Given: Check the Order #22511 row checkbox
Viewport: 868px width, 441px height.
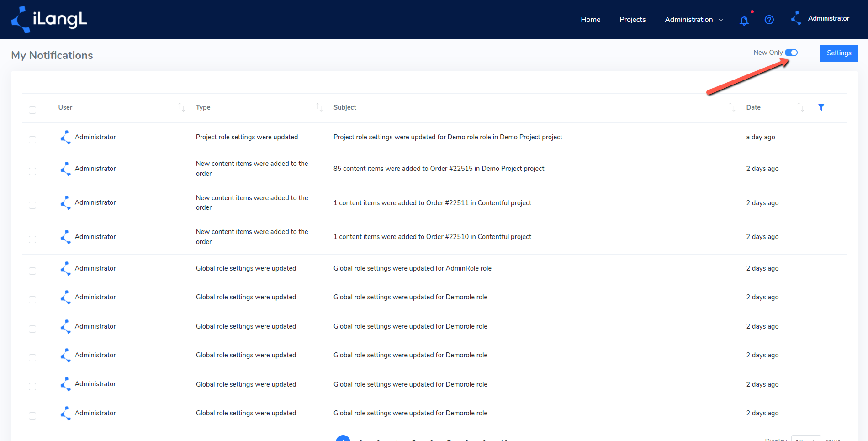Looking at the screenshot, I should tap(32, 205).
